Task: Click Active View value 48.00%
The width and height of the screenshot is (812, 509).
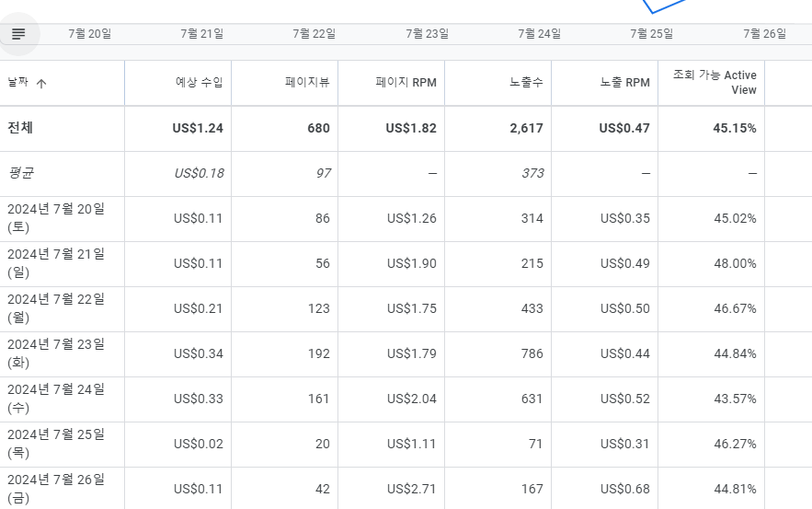Action: coord(735,263)
